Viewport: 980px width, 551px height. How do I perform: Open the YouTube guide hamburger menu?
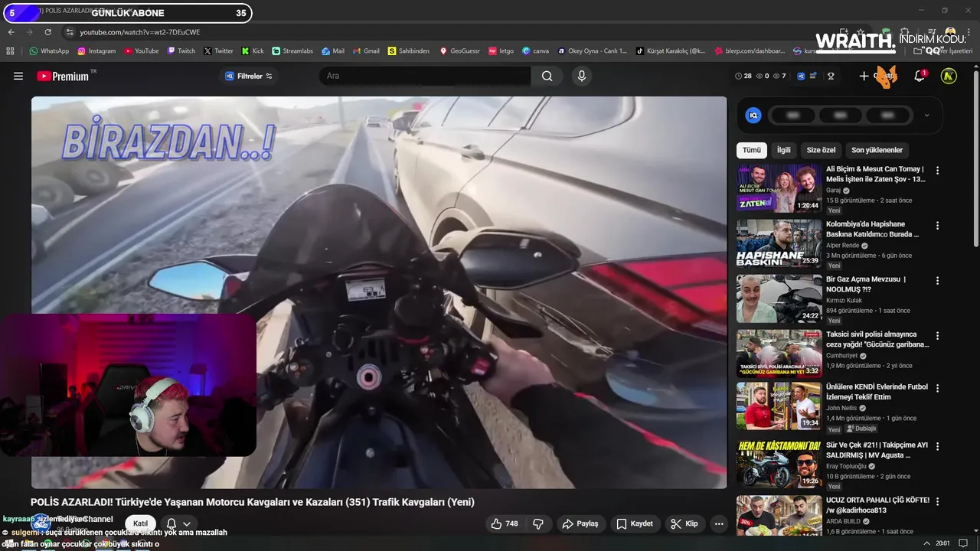pos(18,76)
